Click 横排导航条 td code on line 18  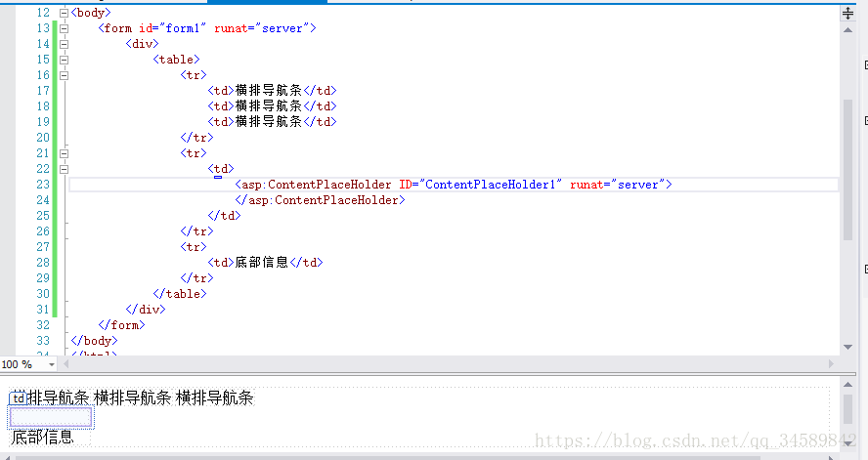click(x=272, y=106)
